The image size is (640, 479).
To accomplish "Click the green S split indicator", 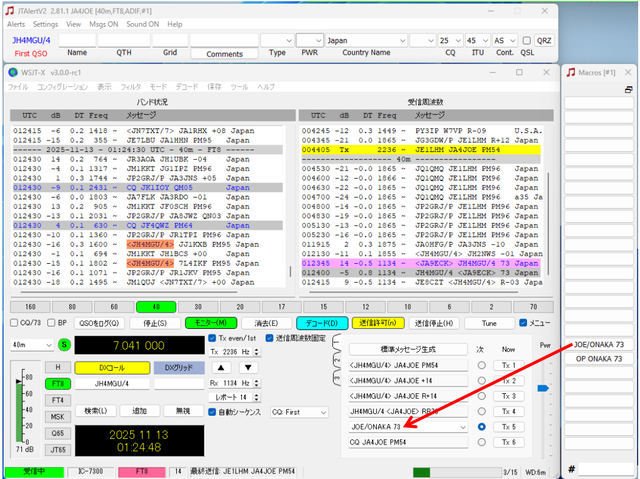I will pyautogui.click(x=65, y=344).
